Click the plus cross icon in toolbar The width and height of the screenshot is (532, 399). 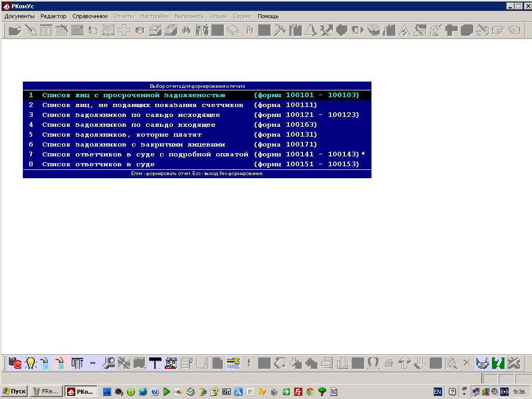(124, 31)
